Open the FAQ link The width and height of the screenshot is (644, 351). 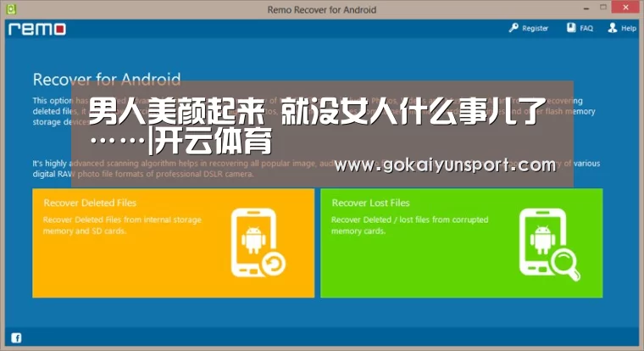click(x=586, y=28)
